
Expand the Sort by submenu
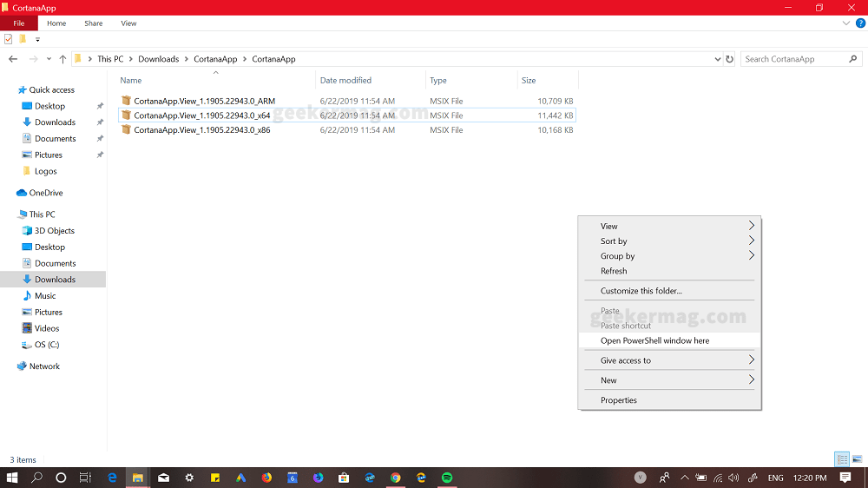pyautogui.click(x=669, y=241)
